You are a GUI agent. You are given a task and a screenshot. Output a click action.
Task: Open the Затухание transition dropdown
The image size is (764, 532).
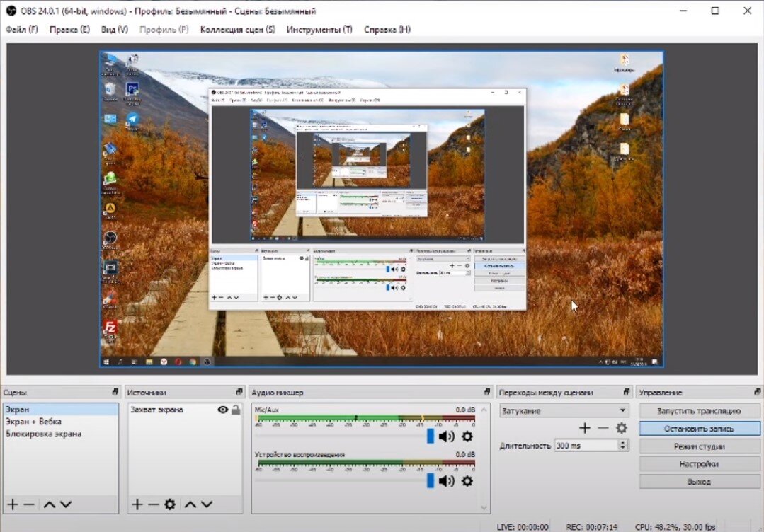[564, 411]
